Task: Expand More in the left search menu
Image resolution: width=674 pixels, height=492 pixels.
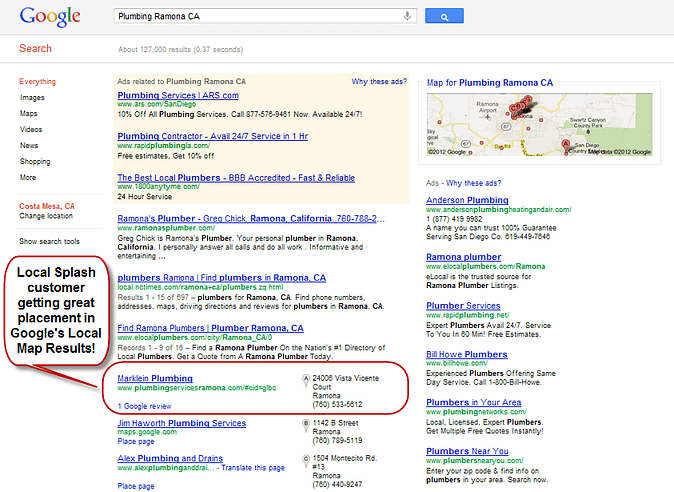Action: coord(28,177)
